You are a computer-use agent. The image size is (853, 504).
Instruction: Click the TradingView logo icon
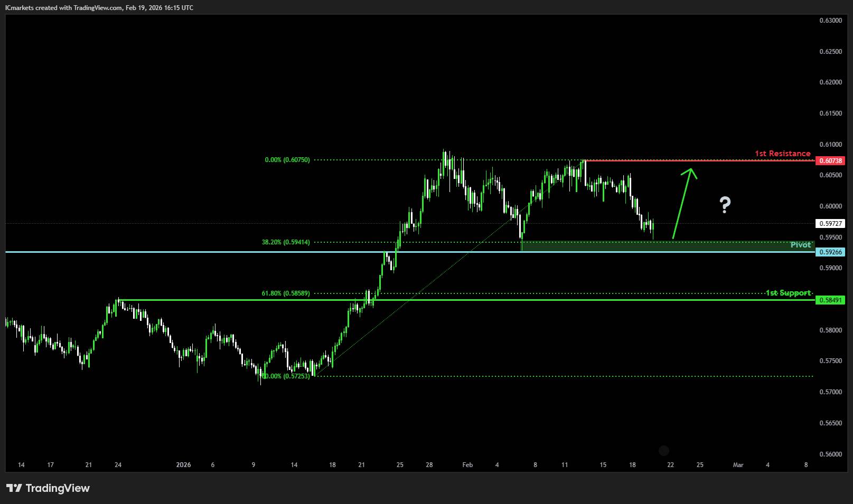pos(14,488)
